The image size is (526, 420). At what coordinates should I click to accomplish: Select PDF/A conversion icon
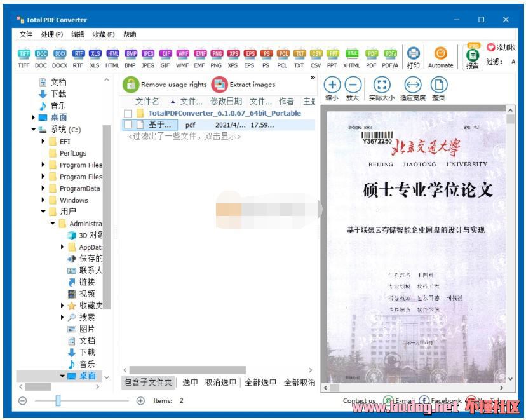click(390, 58)
